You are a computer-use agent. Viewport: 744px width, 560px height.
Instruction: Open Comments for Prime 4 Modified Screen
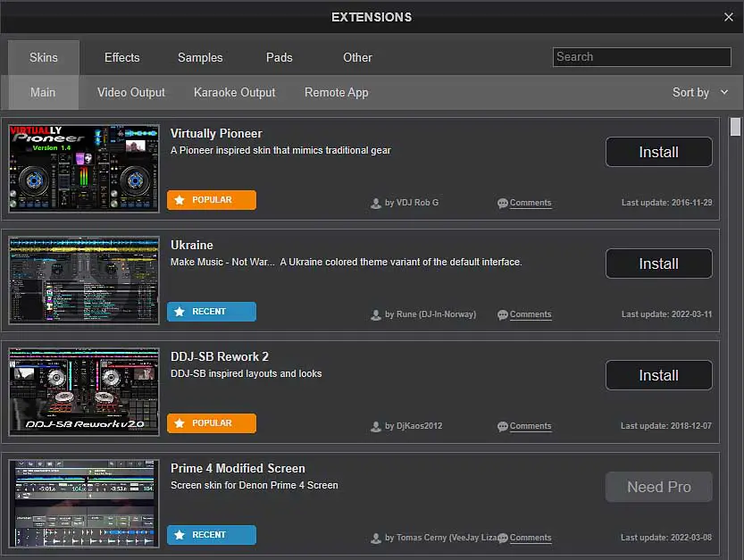click(531, 538)
